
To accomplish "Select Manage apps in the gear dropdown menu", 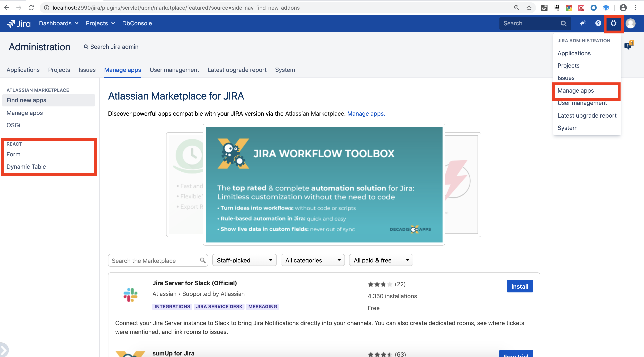I will click(x=586, y=91).
